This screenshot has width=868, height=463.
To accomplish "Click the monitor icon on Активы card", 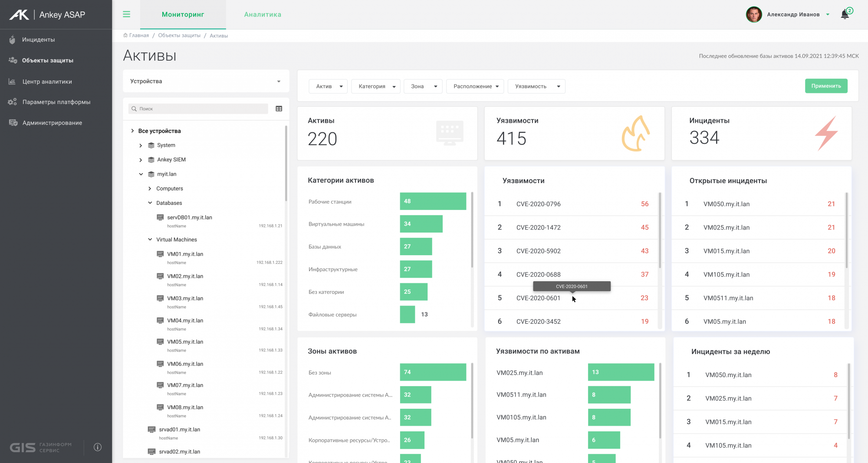I will [450, 133].
